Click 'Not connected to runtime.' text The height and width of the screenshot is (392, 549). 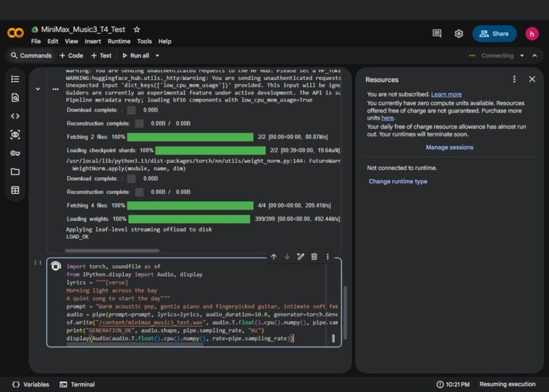402,168
